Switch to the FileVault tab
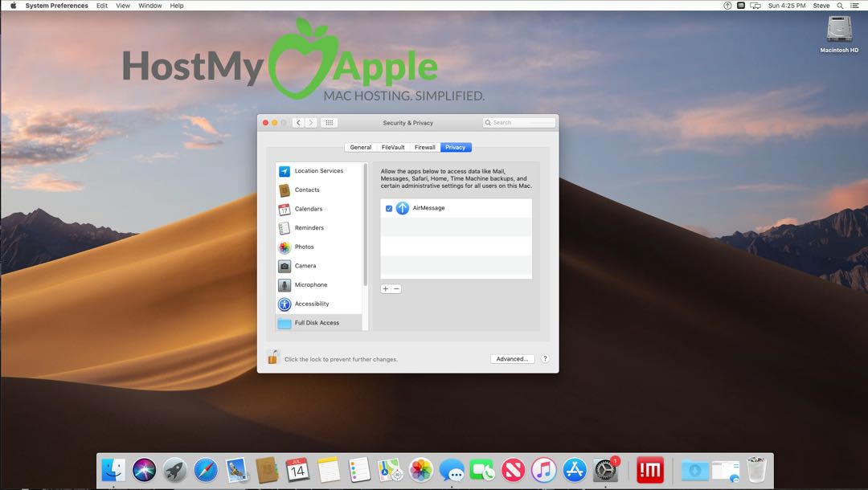Screen dimensions: 868x490 point(393,147)
